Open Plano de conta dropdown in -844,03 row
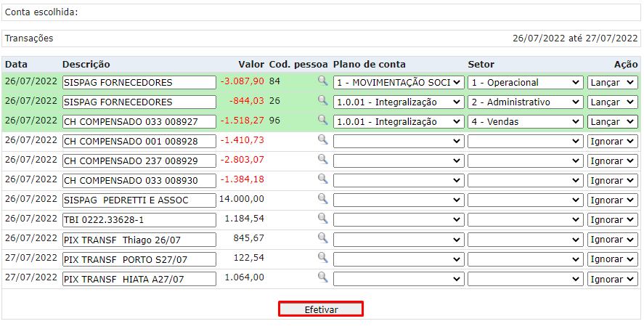Screen dimensions: 644x329 pyautogui.click(x=399, y=102)
